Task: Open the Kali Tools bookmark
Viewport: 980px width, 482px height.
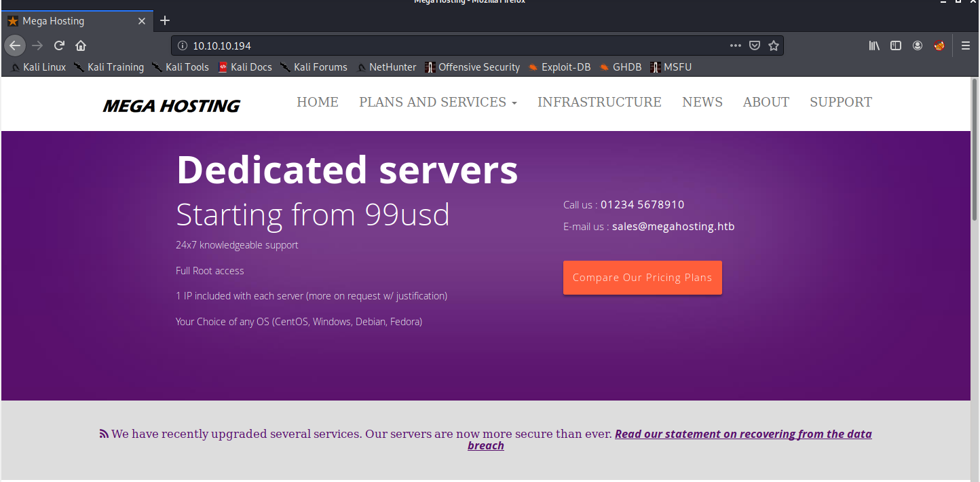Action: coord(181,67)
